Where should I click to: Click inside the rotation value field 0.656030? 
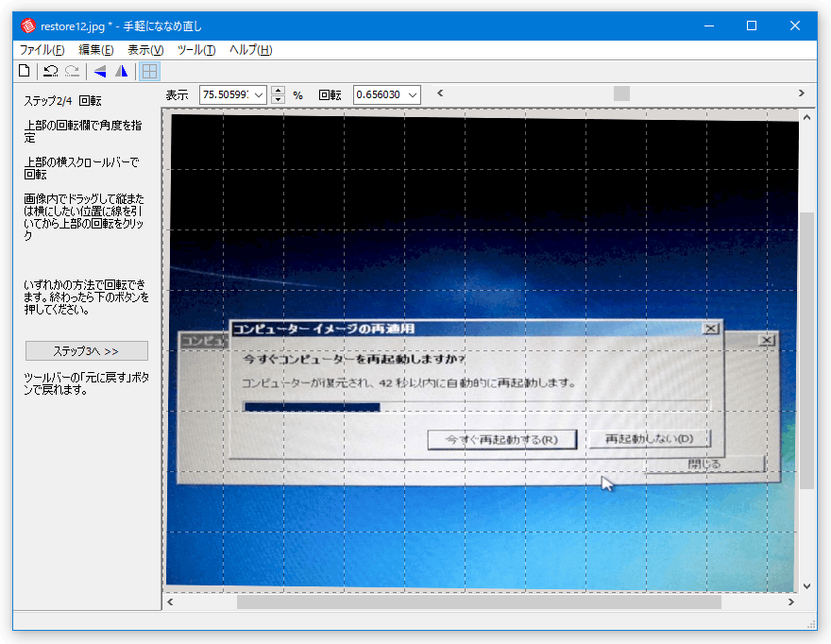tap(380, 94)
